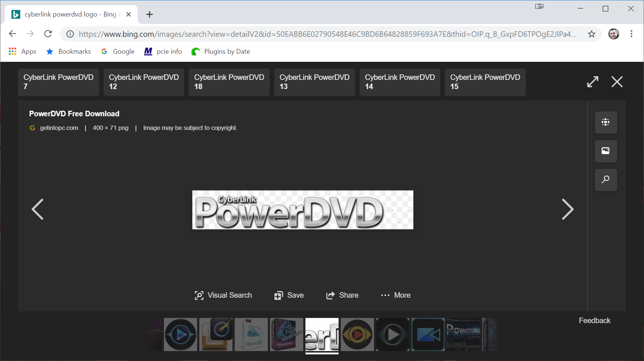Select white PowerDVD box with cloud thumbnail
Screen dimensions: 644x361
[x=251, y=335]
